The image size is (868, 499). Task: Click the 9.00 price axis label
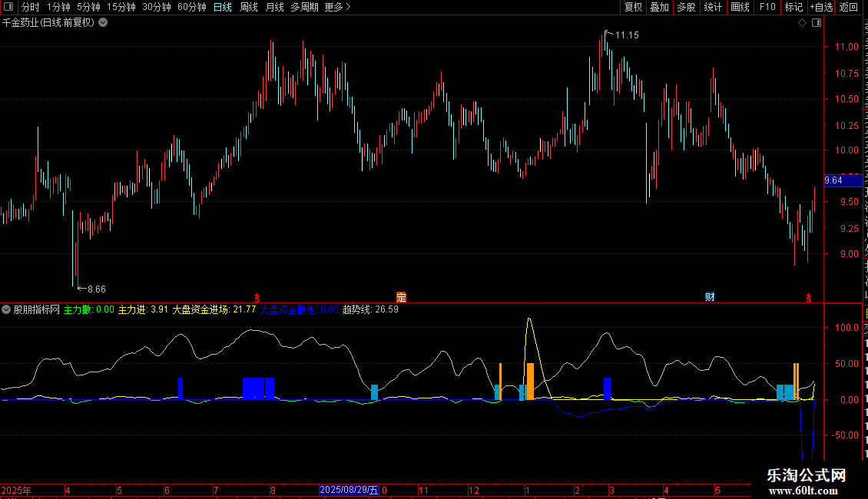pyautogui.click(x=849, y=254)
